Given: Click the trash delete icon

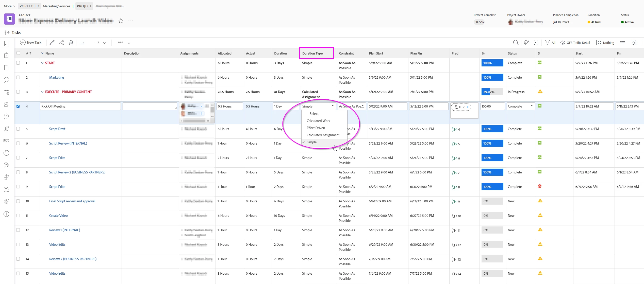Looking at the screenshot, I should pyautogui.click(x=71, y=43).
